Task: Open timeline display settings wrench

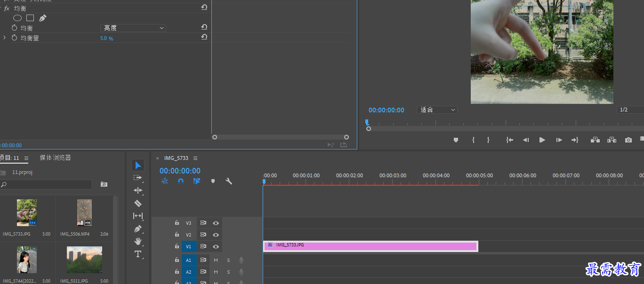Action: [x=229, y=181]
